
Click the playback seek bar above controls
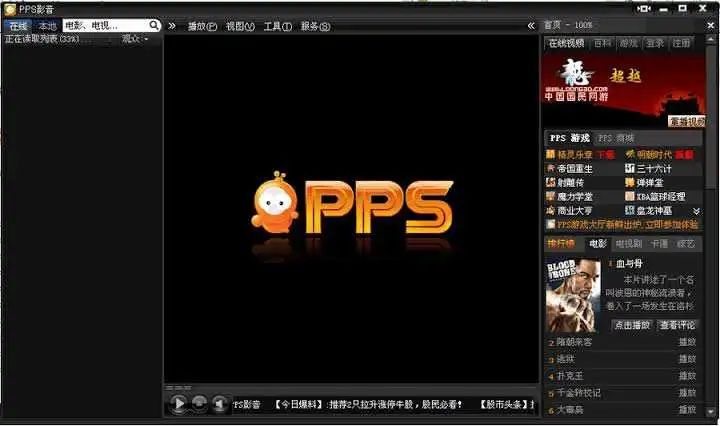[351, 388]
